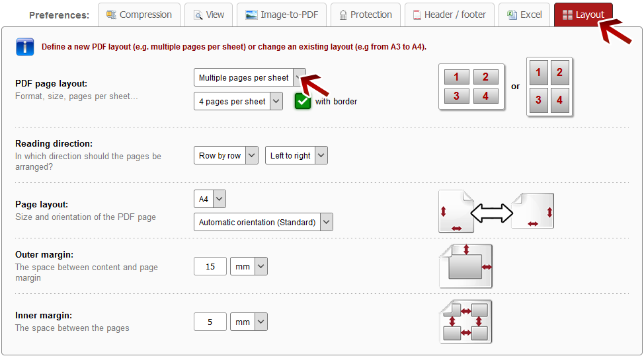Expand the A4 page size dropdown
The height and width of the screenshot is (358, 644).
pyautogui.click(x=210, y=199)
